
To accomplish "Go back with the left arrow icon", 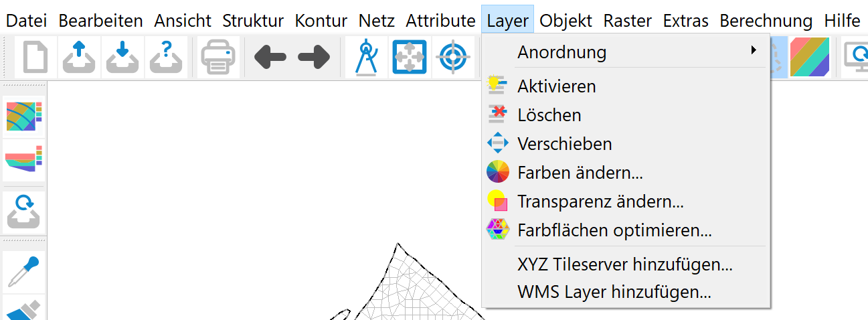I will 270,58.
